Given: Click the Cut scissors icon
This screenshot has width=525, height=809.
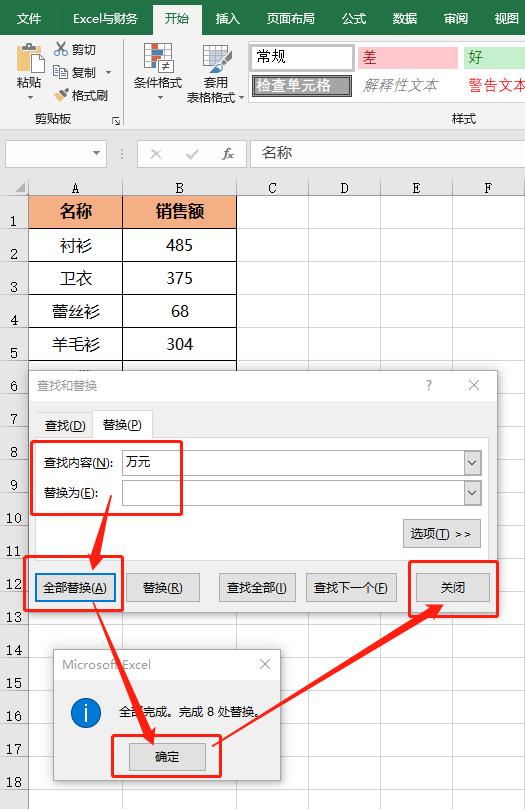Looking at the screenshot, I should [61, 49].
